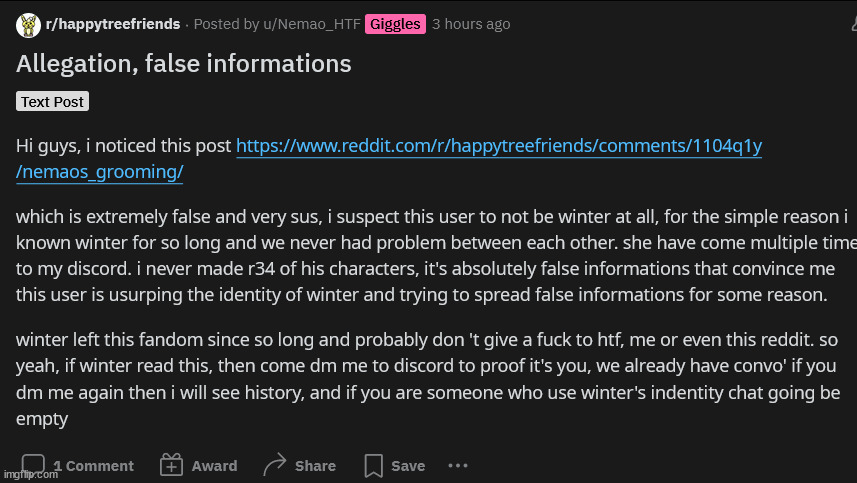Click the imgflip.com watermark

point(31,474)
